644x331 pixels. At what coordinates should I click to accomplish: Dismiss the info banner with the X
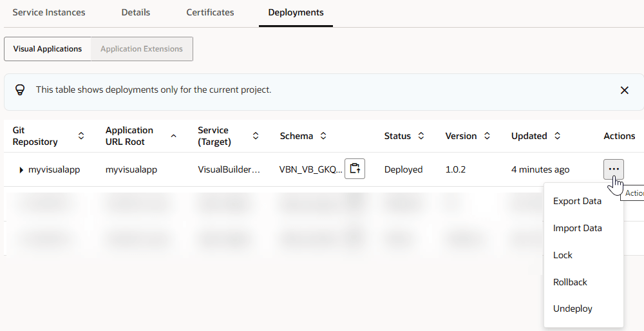[x=624, y=90]
